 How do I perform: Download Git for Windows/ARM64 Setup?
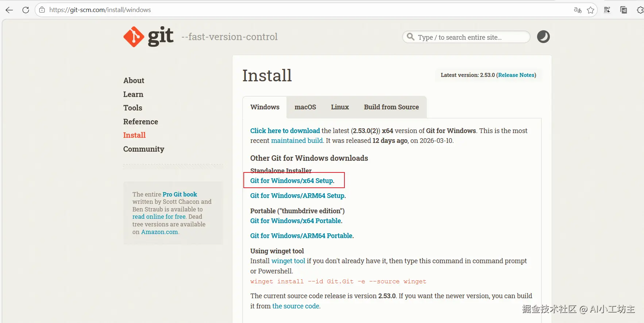tap(298, 196)
